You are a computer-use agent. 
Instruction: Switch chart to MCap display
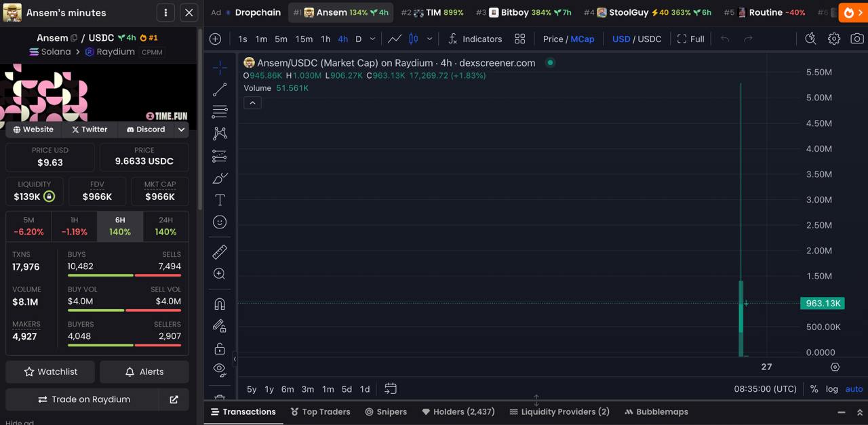[x=583, y=39]
